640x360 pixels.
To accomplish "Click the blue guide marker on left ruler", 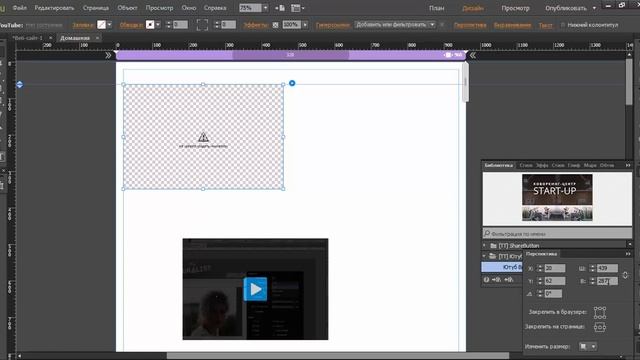I will [20, 84].
